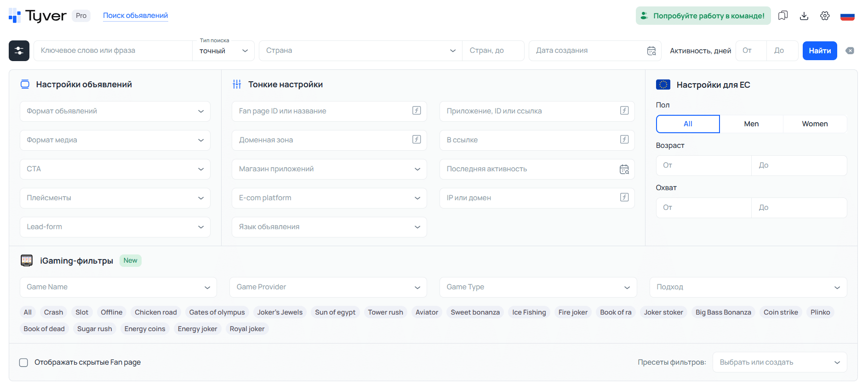
Task: Clear search with the gray X icon
Action: [850, 51]
